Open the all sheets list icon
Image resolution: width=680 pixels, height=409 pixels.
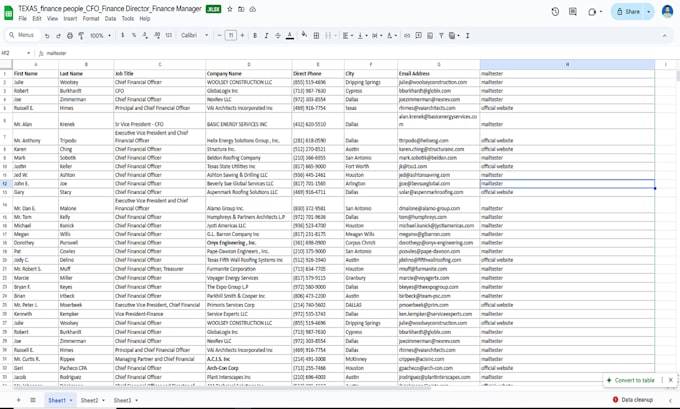(33, 400)
